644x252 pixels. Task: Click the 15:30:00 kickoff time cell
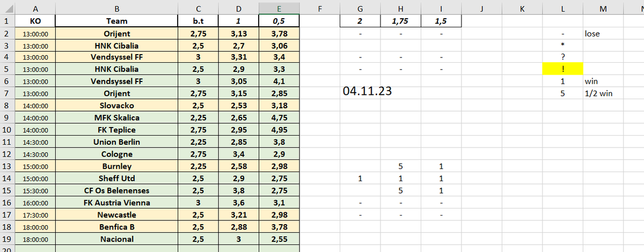35,190
